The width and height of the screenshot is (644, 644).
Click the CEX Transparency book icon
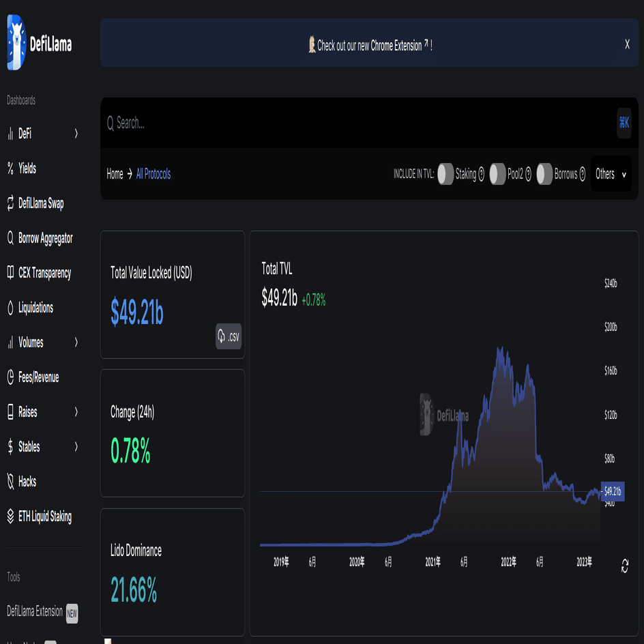pyautogui.click(x=10, y=272)
